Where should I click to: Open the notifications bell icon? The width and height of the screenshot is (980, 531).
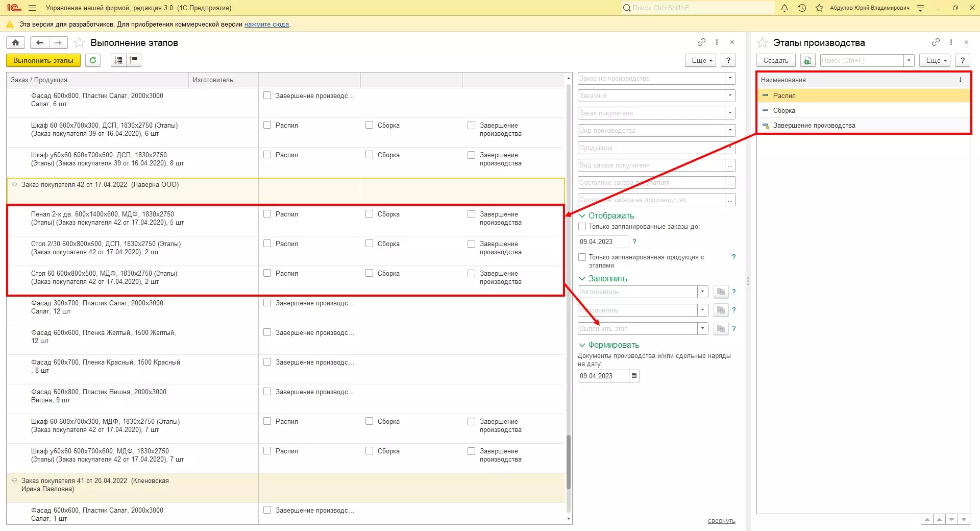[x=785, y=8]
